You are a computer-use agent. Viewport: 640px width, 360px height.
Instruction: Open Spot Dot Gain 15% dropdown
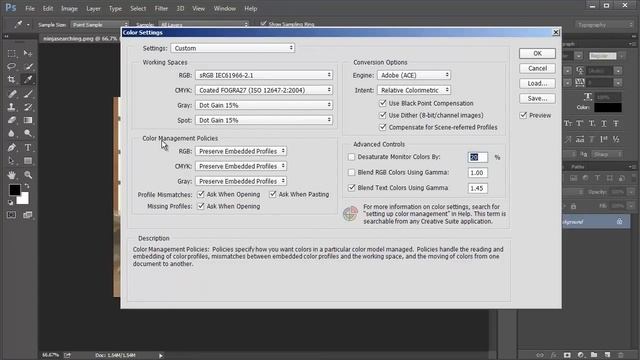click(x=264, y=120)
